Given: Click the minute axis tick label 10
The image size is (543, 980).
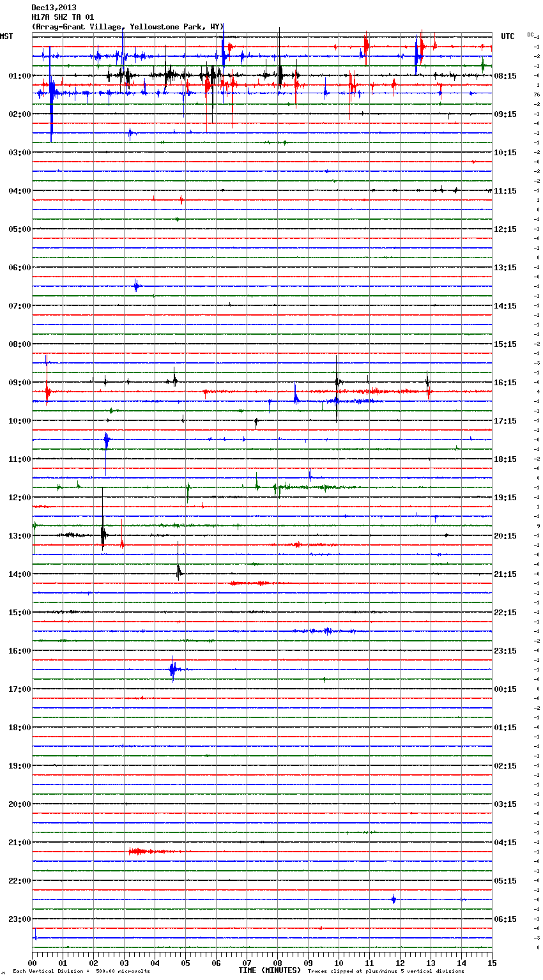Looking at the screenshot, I should (339, 963).
